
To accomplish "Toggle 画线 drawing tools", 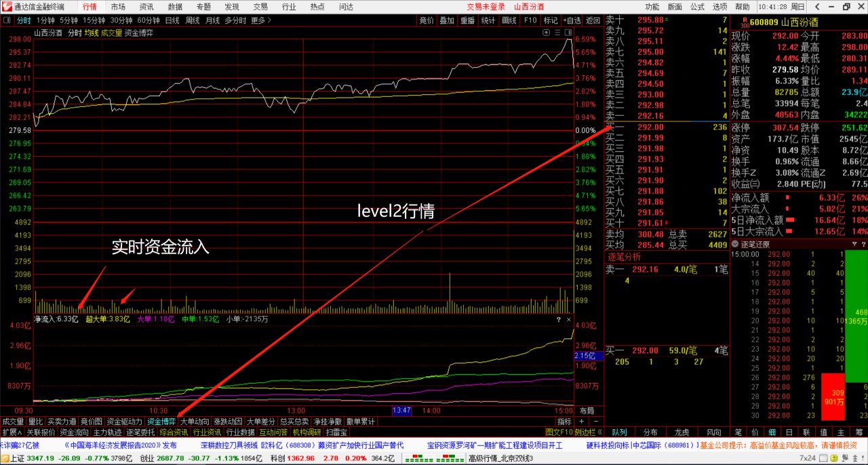I will 509,20.
